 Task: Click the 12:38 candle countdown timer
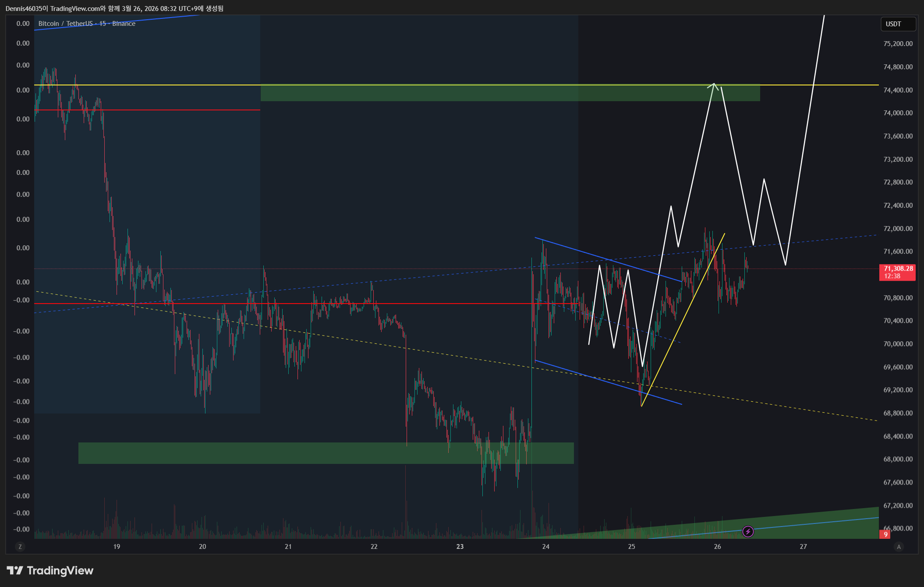892,276
